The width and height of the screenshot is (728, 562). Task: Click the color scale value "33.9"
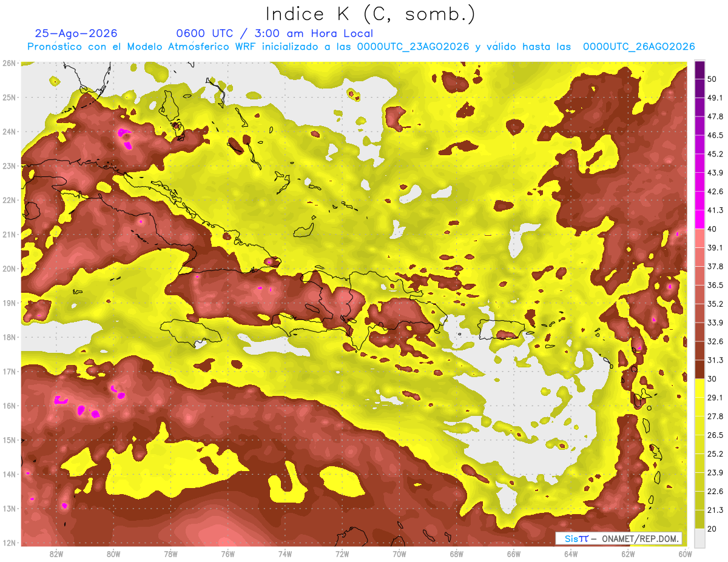[715, 323]
